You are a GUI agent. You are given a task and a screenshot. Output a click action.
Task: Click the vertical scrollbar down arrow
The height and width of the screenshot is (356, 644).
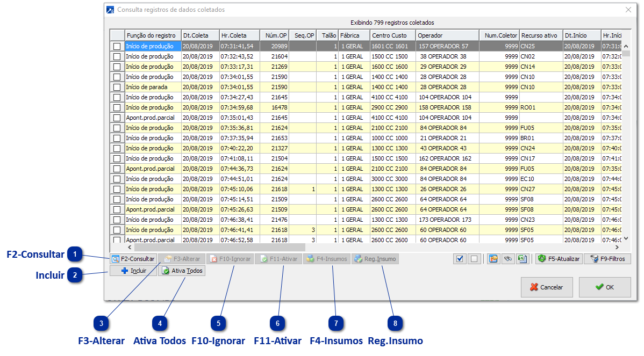click(x=626, y=239)
